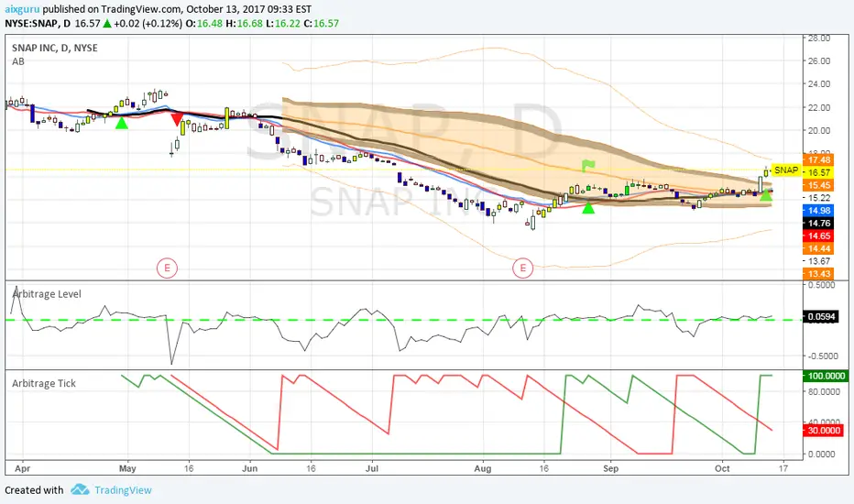The width and height of the screenshot is (854, 504).
Task: Open the TradingView link in the footer
Action: click(x=123, y=490)
